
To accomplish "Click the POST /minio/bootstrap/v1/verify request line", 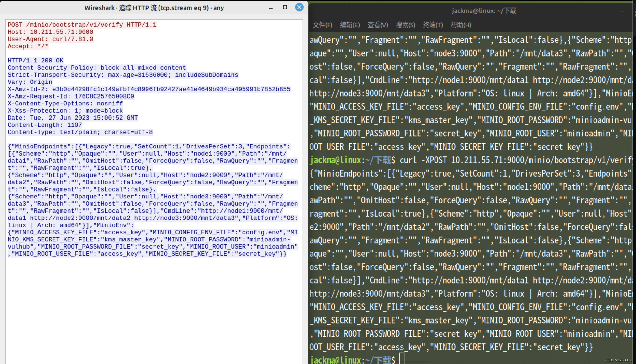I will tap(82, 25).
